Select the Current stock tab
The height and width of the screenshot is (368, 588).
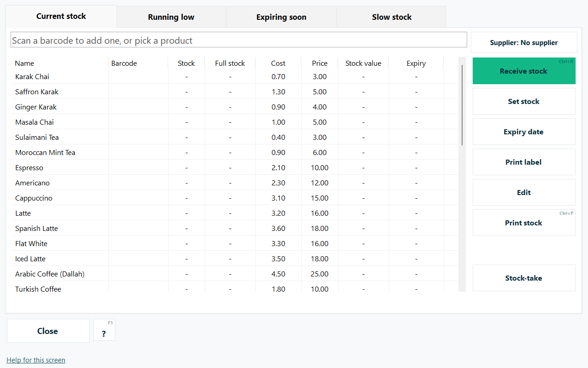[61, 17]
